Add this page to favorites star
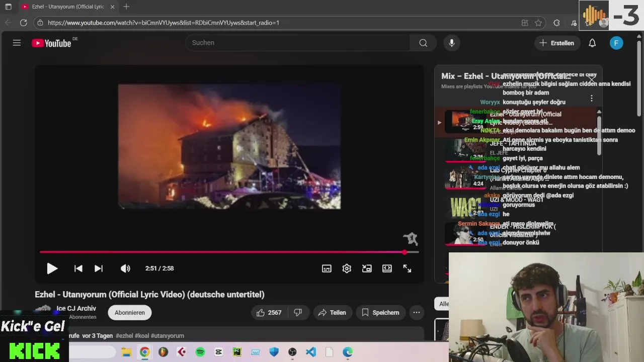The width and height of the screenshot is (644, 362). click(538, 23)
